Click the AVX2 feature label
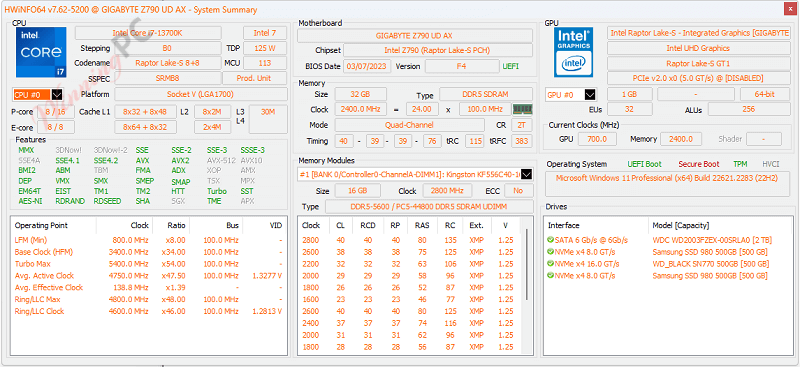This screenshot has height=367, width=800. 180,160
